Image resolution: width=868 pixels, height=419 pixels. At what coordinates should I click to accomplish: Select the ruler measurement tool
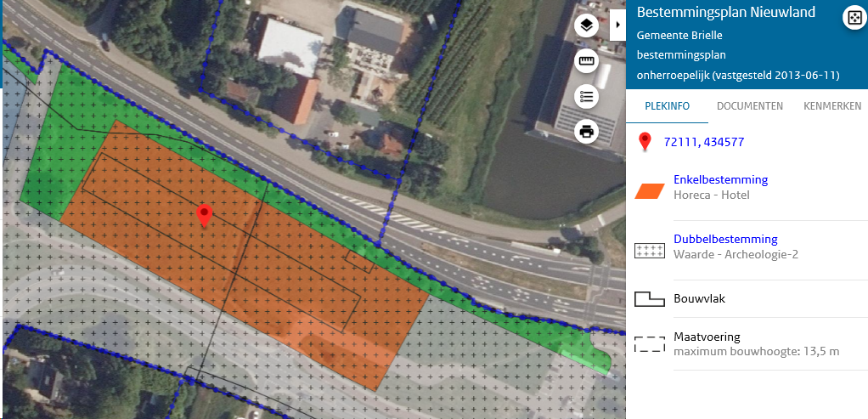pyautogui.click(x=586, y=61)
